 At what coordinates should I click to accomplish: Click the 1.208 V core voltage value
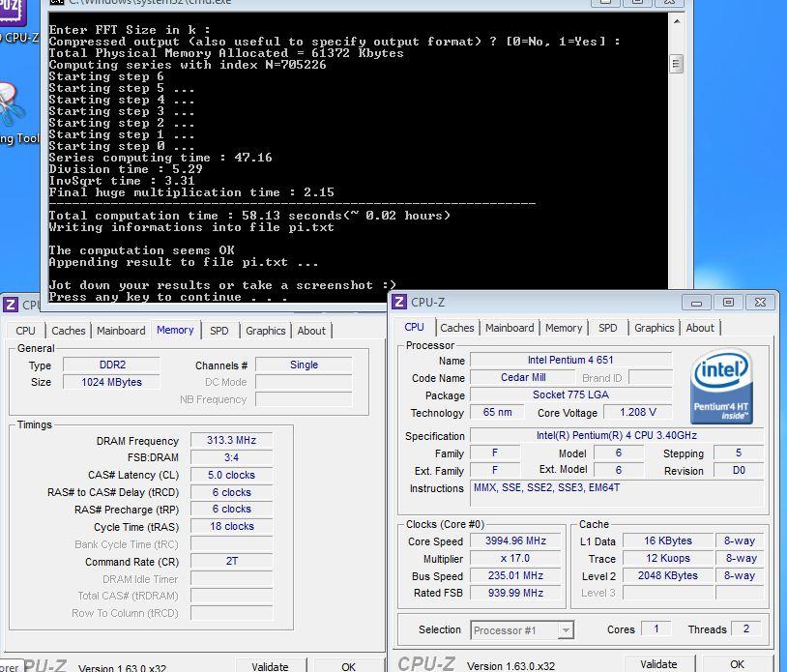coord(637,413)
